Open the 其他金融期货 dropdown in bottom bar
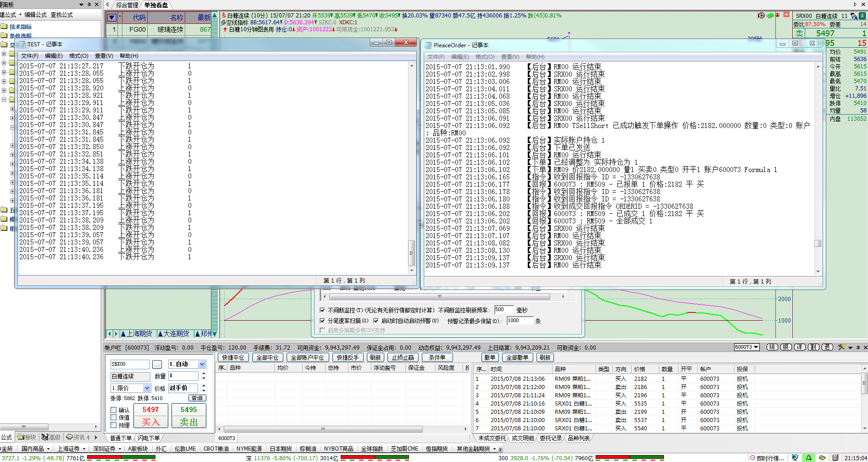 [x=494, y=449]
